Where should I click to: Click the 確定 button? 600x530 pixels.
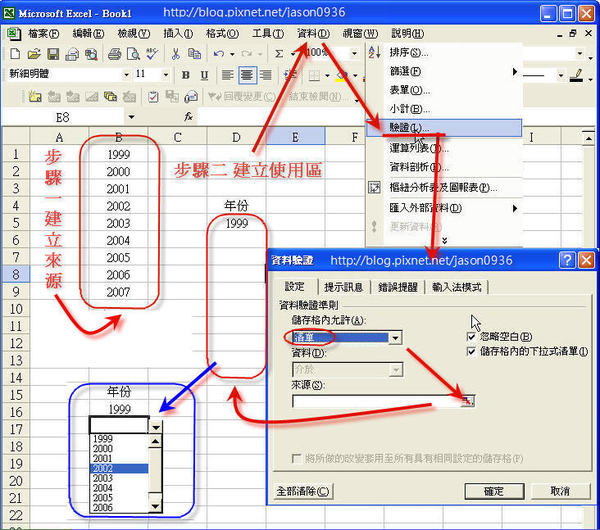pyautogui.click(x=494, y=491)
